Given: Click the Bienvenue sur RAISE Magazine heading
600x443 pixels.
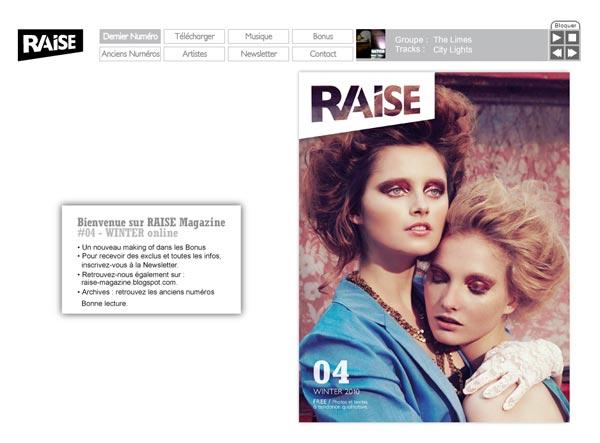Looking at the screenshot, I should (x=151, y=222).
